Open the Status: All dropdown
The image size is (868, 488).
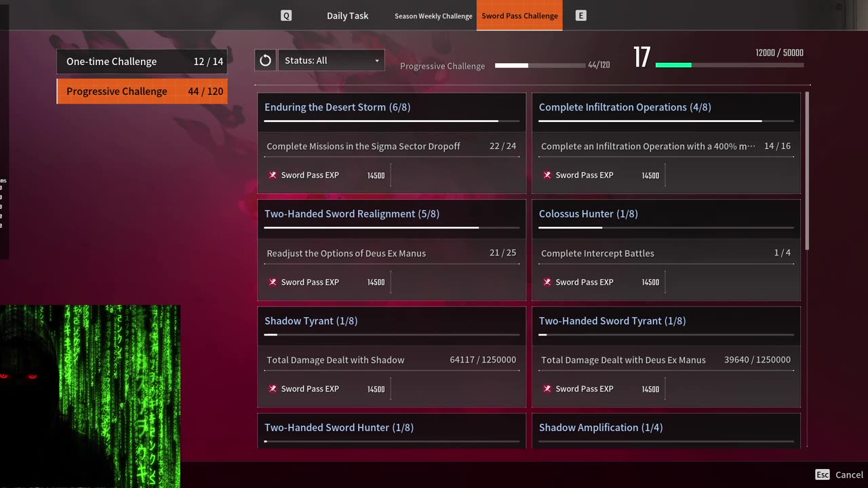point(331,60)
